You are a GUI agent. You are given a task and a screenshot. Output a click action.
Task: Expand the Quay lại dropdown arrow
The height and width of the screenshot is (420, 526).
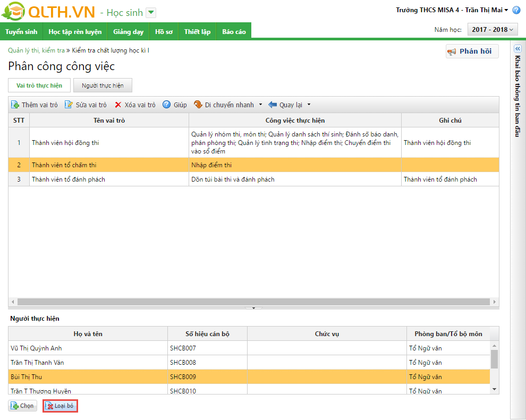309,105
